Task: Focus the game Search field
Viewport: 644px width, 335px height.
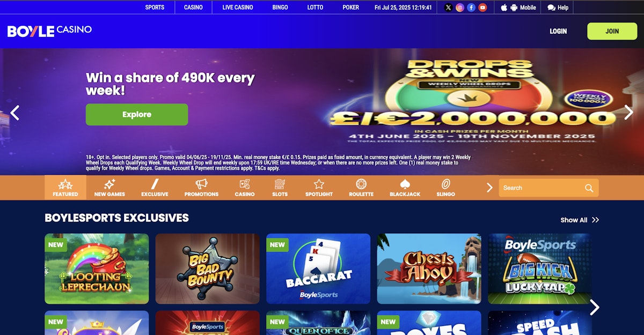Action: click(x=541, y=188)
